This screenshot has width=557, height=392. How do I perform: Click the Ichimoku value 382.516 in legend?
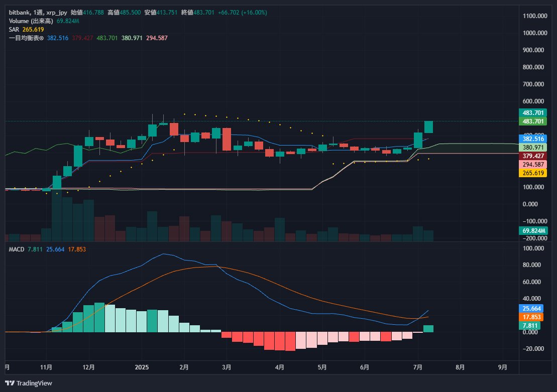58,38
